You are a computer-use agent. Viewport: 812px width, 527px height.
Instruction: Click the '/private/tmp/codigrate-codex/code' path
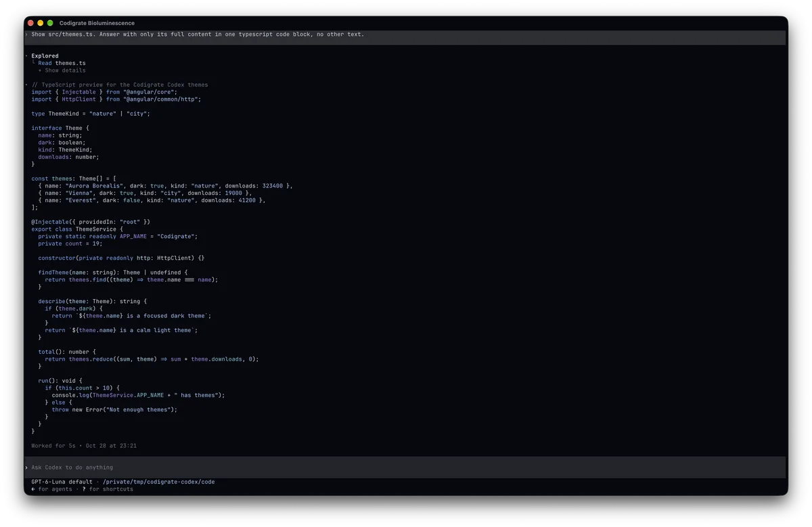(159, 482)
